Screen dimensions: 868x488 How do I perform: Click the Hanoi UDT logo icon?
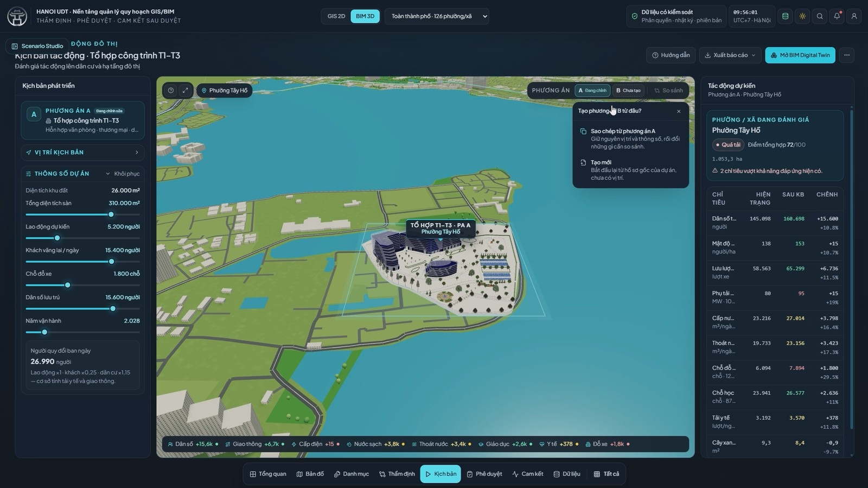click(x=17, y=16)
